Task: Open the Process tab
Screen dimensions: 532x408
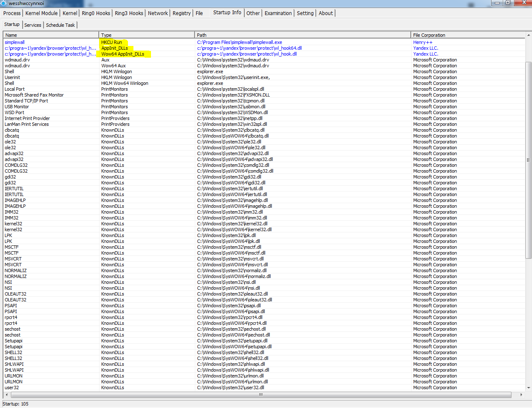Action: [12, 13]
